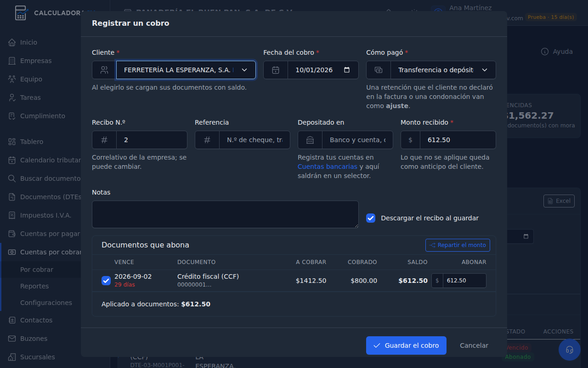Select the Por cobrar submenu item
Viewport: 588px width, 368px height.
(37, 270)
